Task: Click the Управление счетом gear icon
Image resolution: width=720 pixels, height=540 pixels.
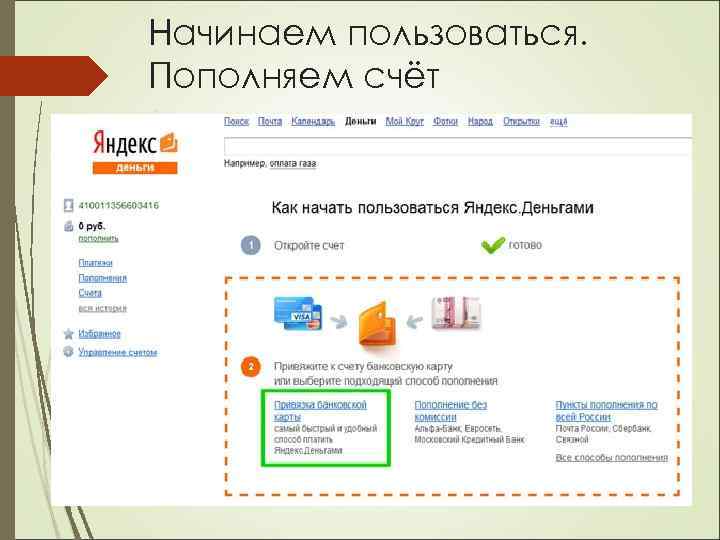Action: [68, 352]
